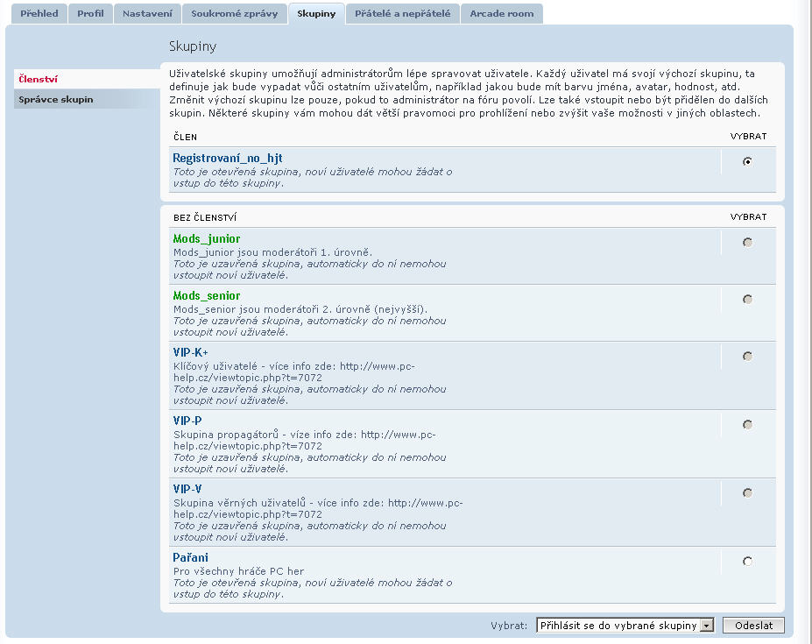This screenshot has width=812, height=644.
Task: Click the Skupiny page heading
Action: point(193,46)
